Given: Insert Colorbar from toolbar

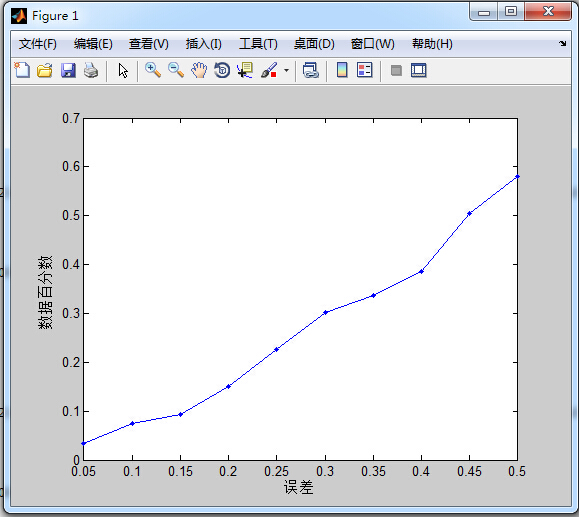Looking at the screenshot, I should coord(342,70).
